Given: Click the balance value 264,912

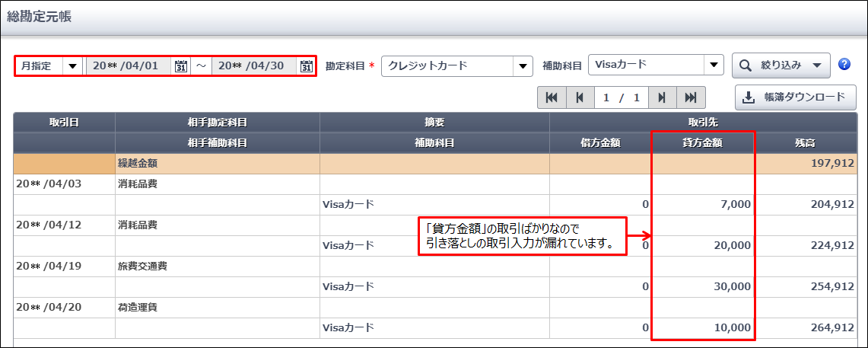Looking at the screenshot, I should point(832,327).
